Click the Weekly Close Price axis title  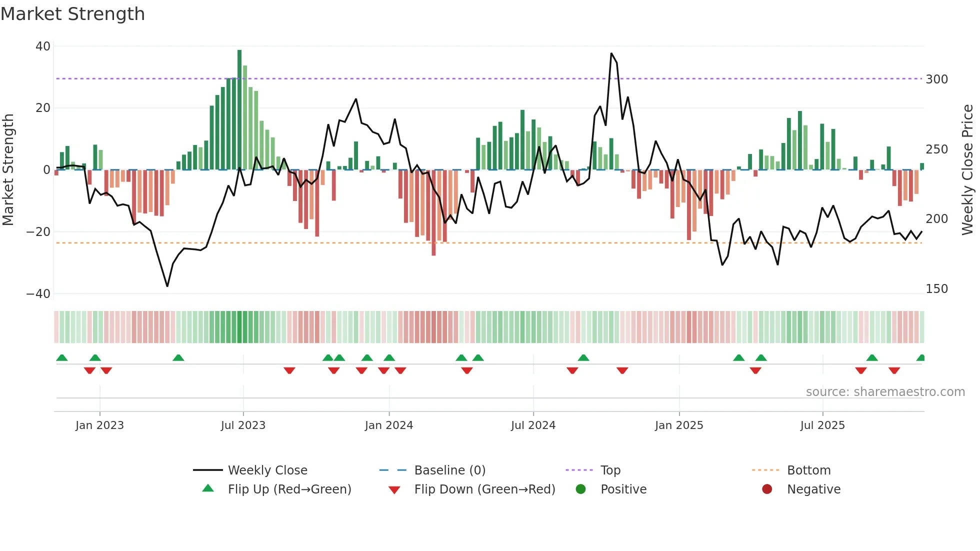click(x=968, y=170)
